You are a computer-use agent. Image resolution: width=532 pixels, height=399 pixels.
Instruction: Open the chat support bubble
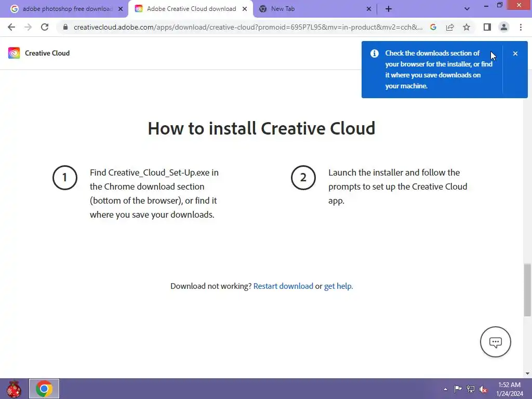point(495,342)
